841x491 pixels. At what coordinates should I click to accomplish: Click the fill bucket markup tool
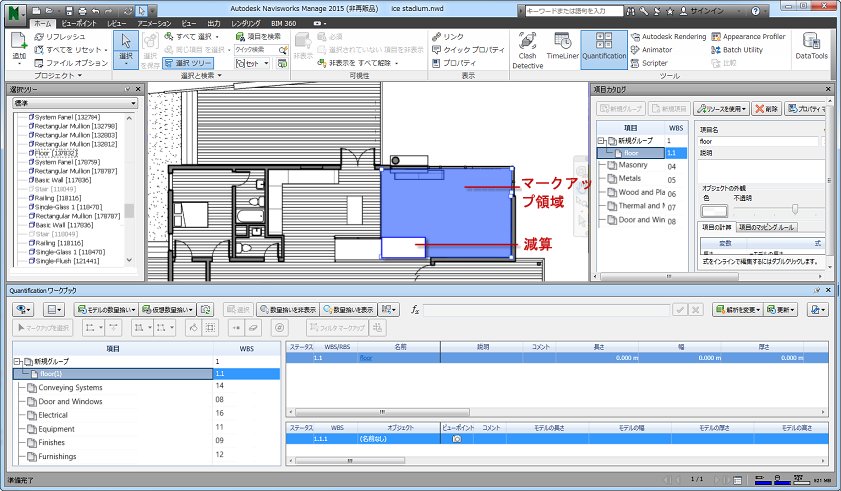(x=194, y=327)
